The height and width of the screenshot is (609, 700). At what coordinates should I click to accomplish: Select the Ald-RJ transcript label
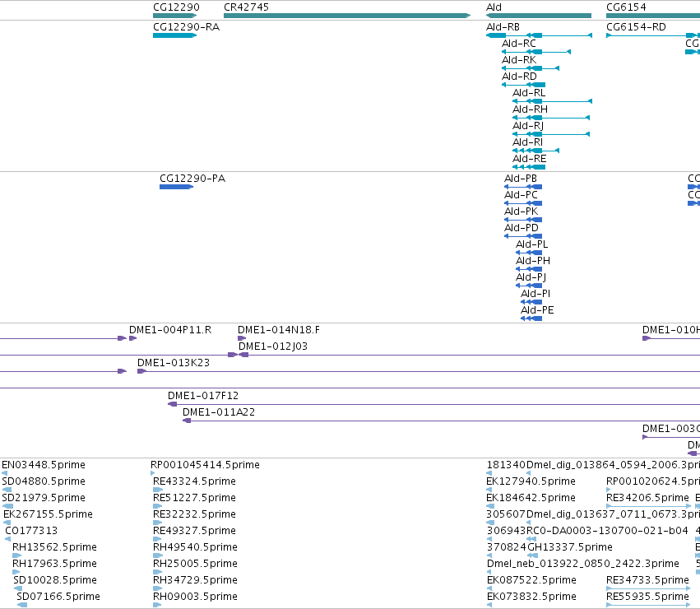(528, 126)
